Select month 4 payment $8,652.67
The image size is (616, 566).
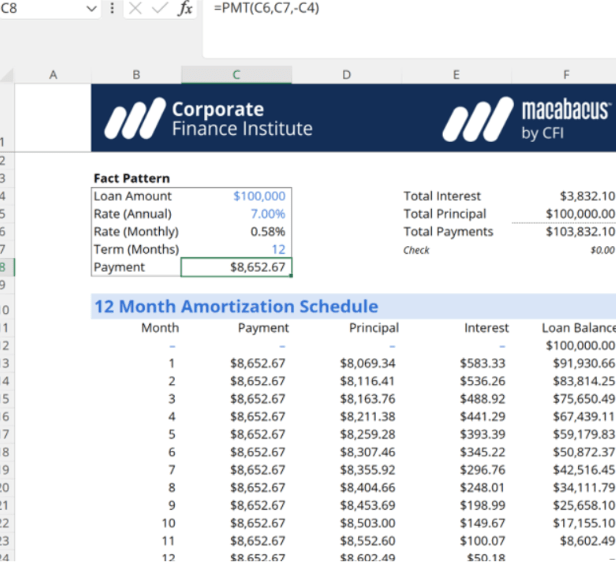pos(258,417)
